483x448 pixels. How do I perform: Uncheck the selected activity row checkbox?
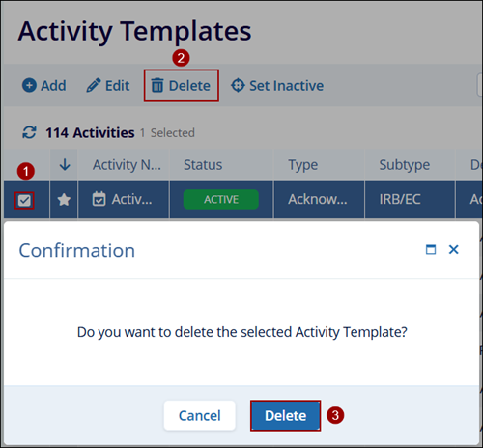click(x=24, y=201)
